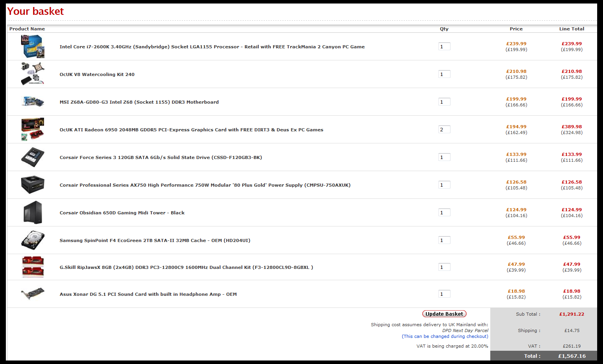Open the Corsair Force 3 SSD thumbnail
603x364 pixels.
click(x=33, y=157)
